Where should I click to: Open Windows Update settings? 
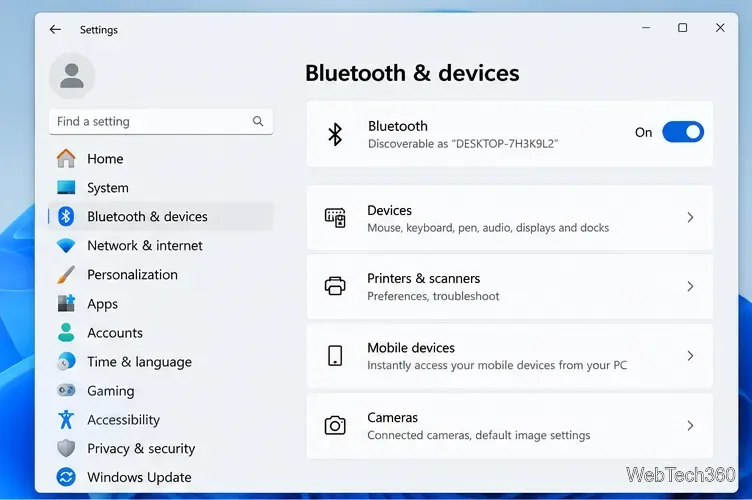[x=161, y=477]
